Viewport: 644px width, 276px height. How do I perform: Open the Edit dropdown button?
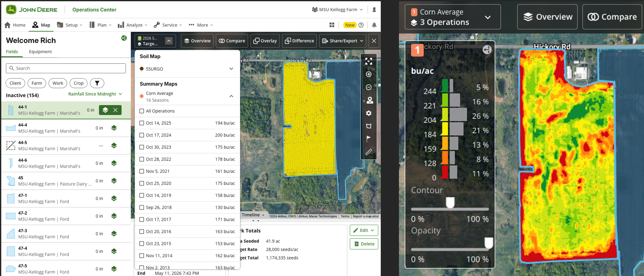click(364, 230)
